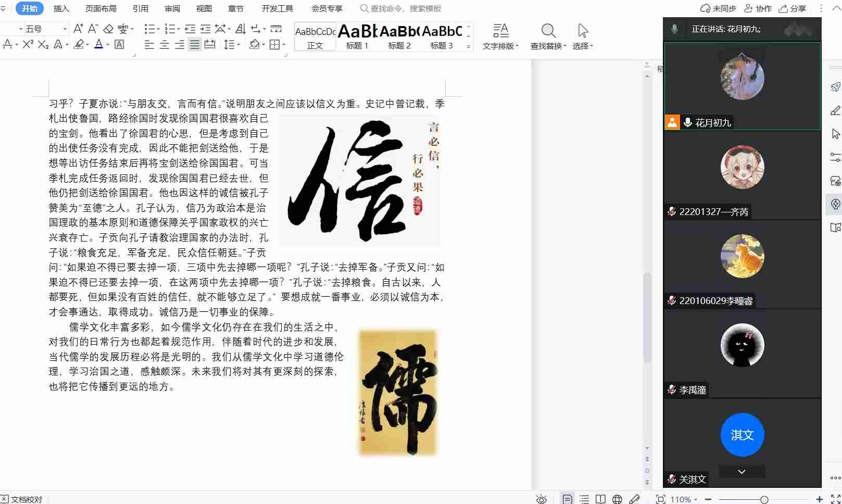The height and width of the screenshot is (504, 842).
Task: Click the clear formatting eraser icon
Action: click(108, 29)
